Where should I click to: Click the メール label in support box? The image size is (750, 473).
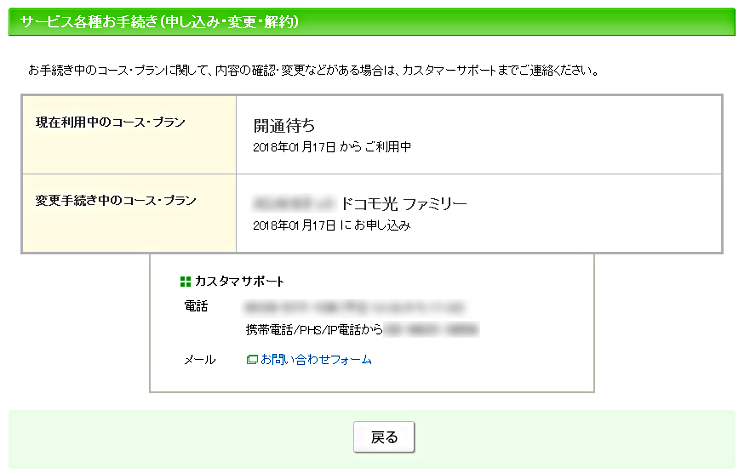tap(200, 360)
